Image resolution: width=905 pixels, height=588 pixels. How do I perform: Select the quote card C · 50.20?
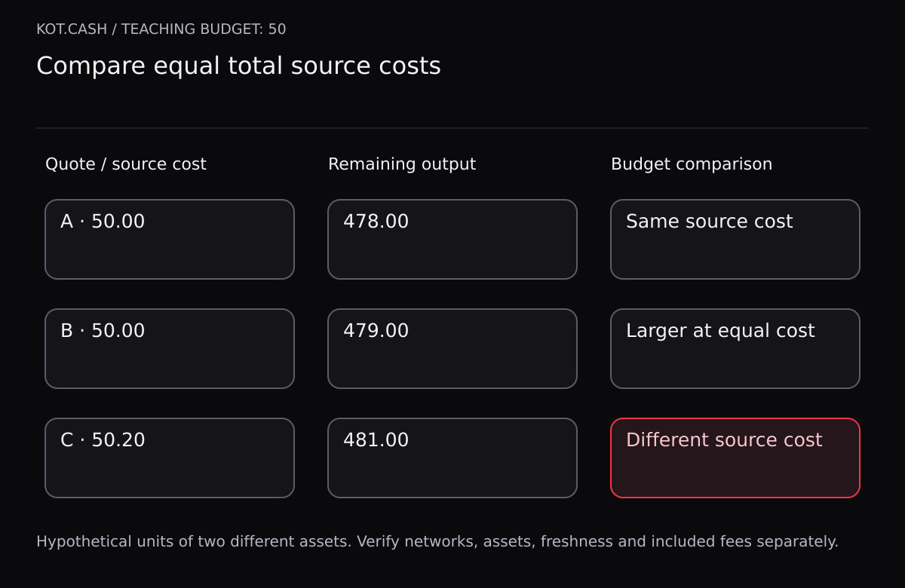[170, 458]
